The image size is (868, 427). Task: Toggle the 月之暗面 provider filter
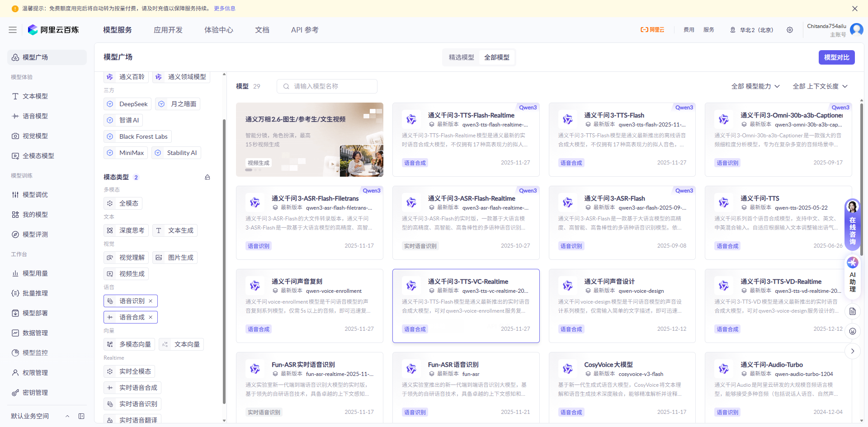(177, 104)
